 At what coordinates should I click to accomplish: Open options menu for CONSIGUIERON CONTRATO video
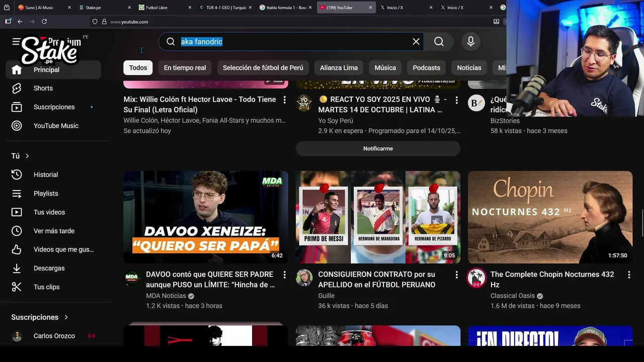(x=456, y=275)
